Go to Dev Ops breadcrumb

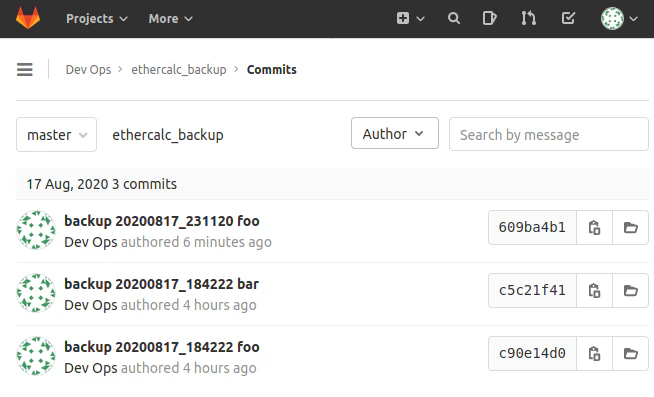coord(88,70)
